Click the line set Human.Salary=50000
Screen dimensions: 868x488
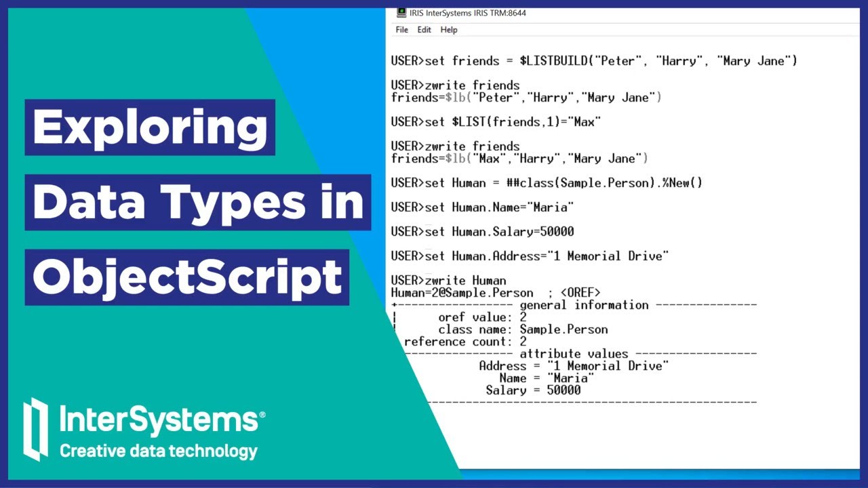pos(482,232)
